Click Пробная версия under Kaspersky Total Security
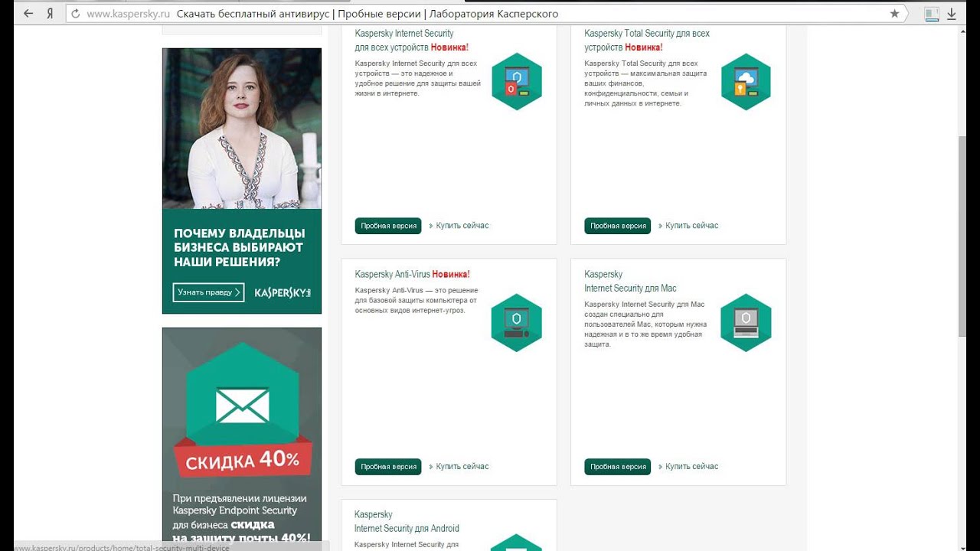 (618, 226)
